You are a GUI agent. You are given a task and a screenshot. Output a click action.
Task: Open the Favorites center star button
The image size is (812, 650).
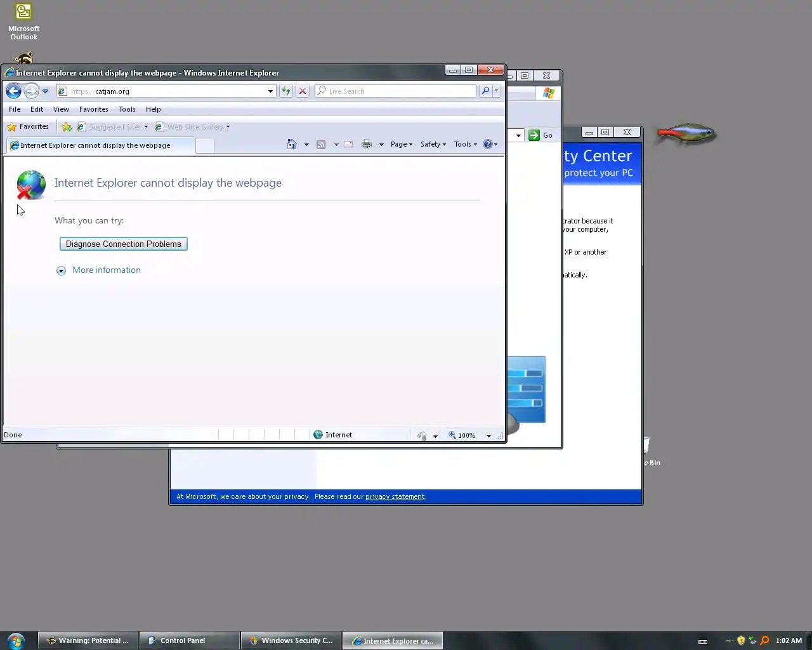coord(28,127)
